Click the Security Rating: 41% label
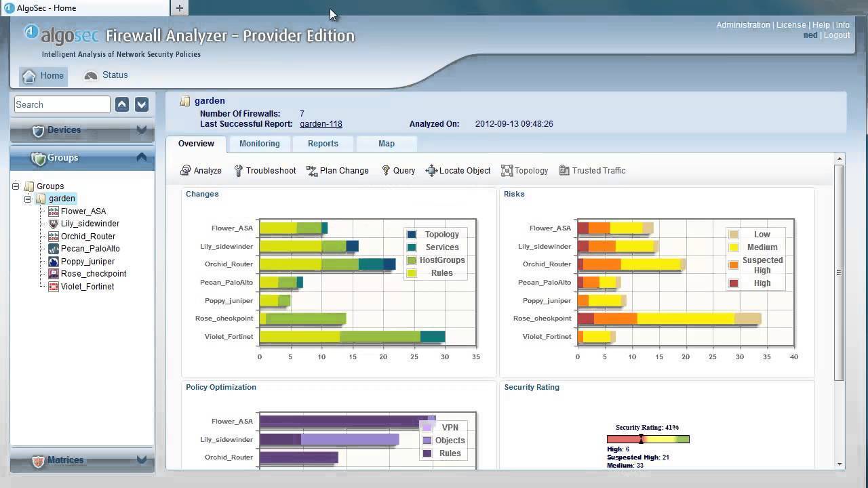 (x=647, y=428)
